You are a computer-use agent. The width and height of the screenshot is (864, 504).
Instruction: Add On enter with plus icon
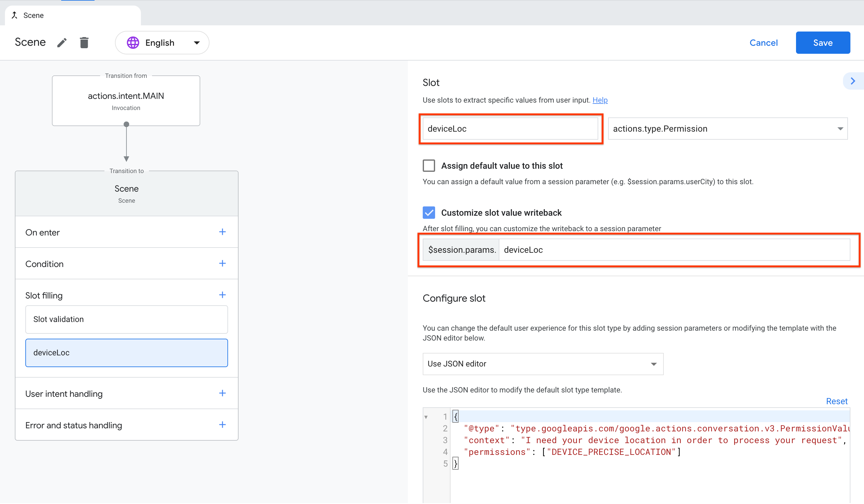(222, 232)
